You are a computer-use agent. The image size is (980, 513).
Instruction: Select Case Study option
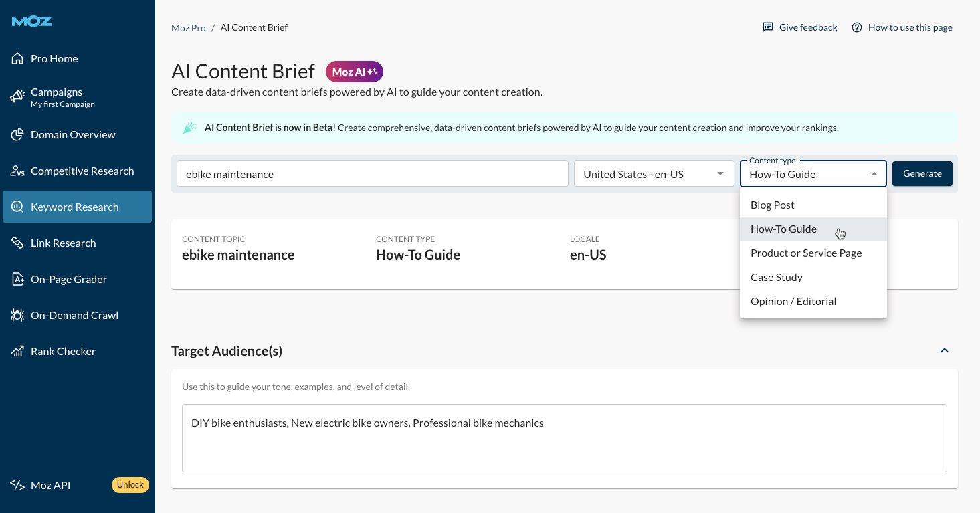pos(776,277)
